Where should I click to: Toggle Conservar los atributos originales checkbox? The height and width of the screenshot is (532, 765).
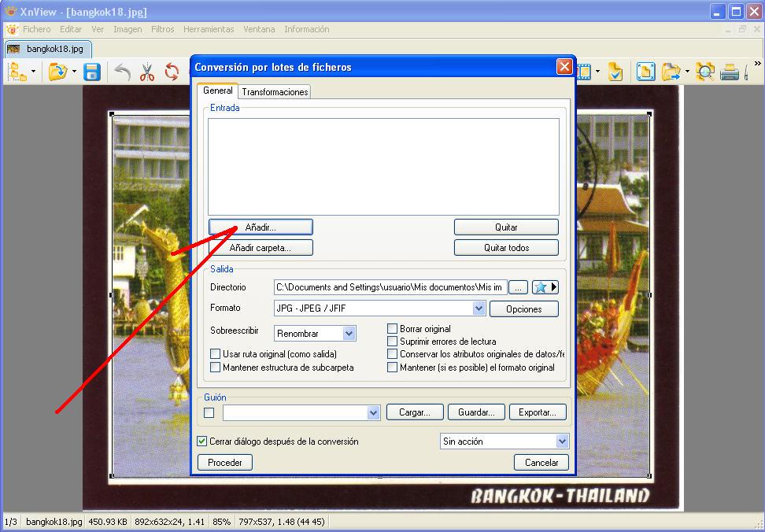(x=392, y=354)
